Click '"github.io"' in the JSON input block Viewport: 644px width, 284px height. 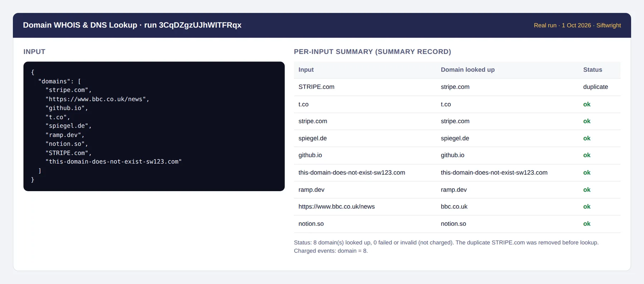pos(65,108)
